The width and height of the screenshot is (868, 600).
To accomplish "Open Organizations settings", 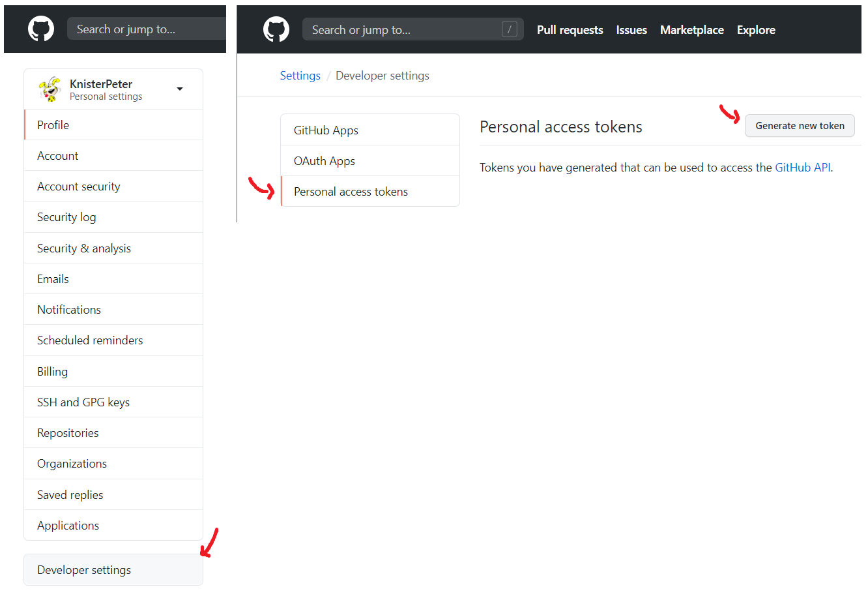I will point(113,463).
